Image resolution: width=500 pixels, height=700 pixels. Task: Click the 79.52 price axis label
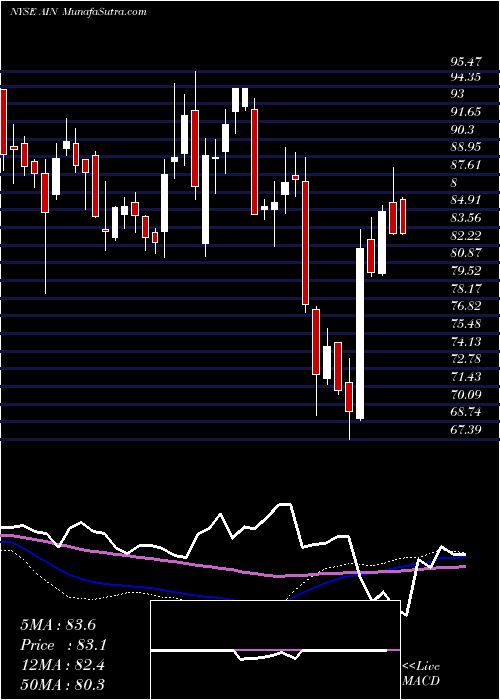[465, 271]
